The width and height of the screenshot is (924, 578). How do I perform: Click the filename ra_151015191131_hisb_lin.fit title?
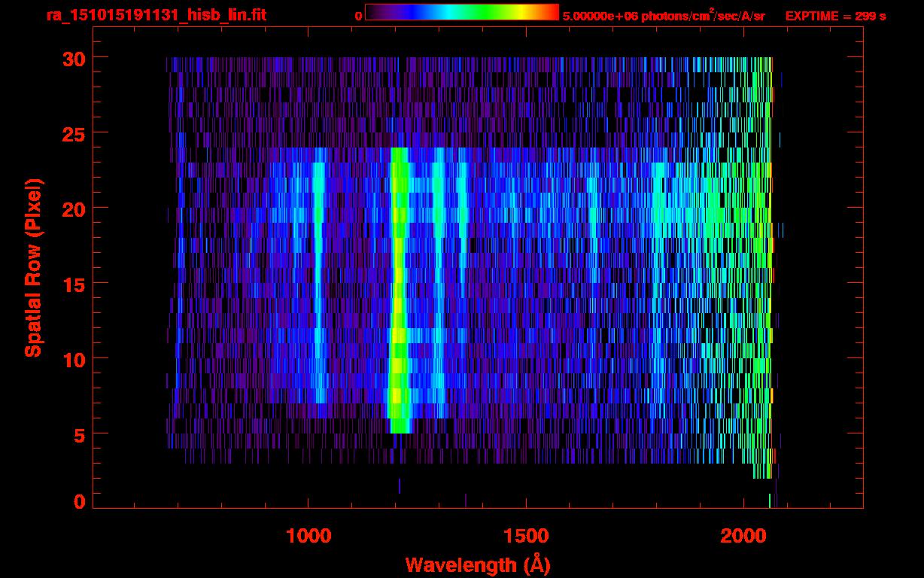[x=156, y=15]
